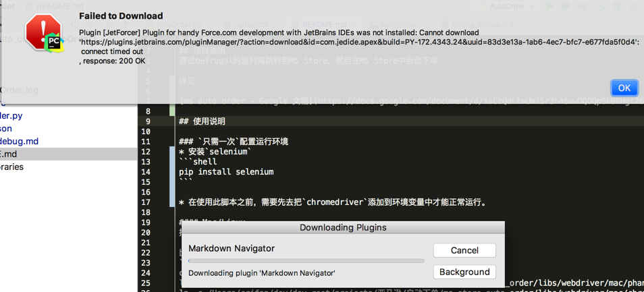The height and width of the screenshot is (292, 644).
Task: Click the '* 安装`selenium`' line in editor
Action: tap(215, 152)
